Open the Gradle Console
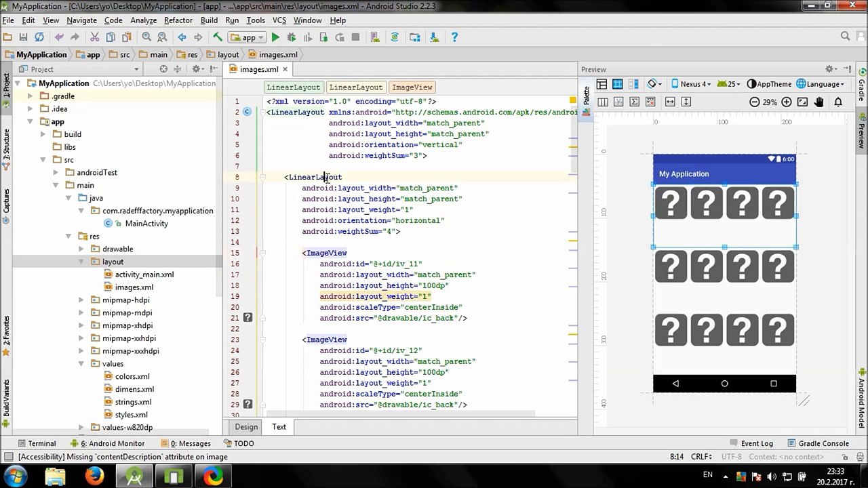Image resolution: width=868 pixels, height=488 pixels. tap(818, 443)
